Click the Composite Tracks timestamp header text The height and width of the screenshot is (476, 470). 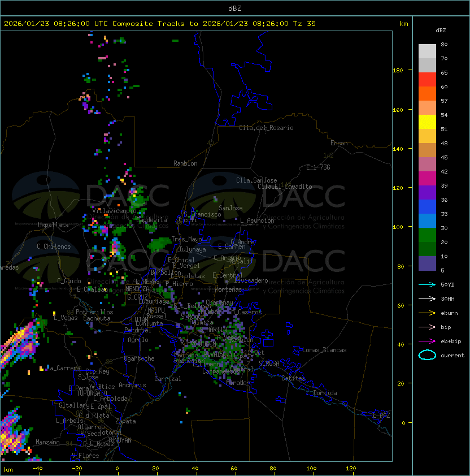click(x=160, y=24)
